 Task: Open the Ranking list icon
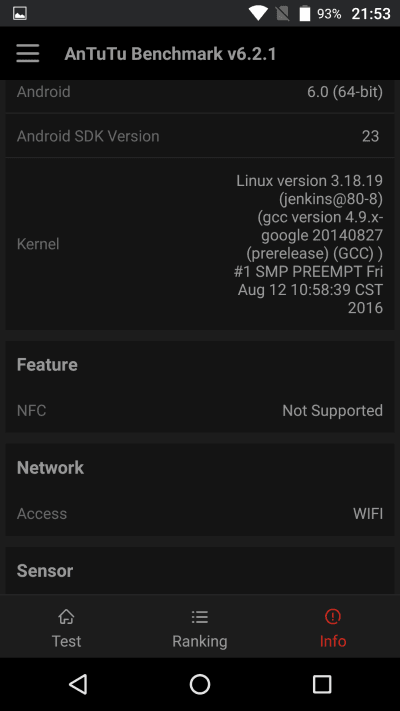pyautogui.click(x=200, y=616)
